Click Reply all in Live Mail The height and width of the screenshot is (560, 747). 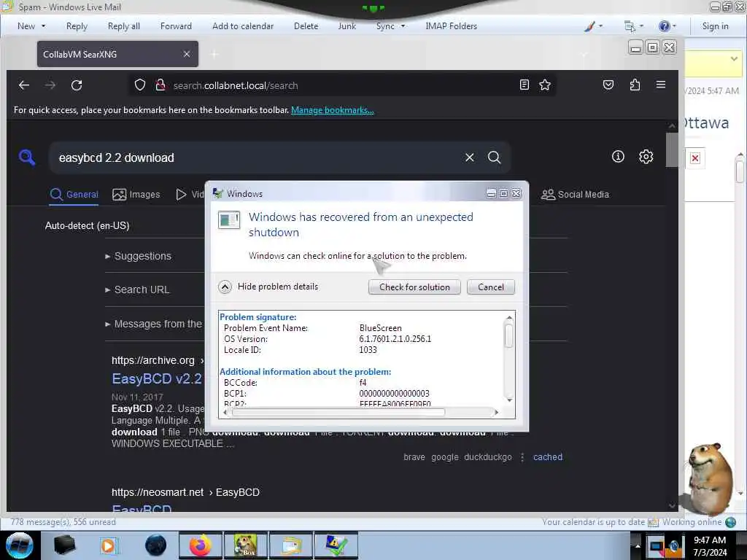tap(124, 26)
